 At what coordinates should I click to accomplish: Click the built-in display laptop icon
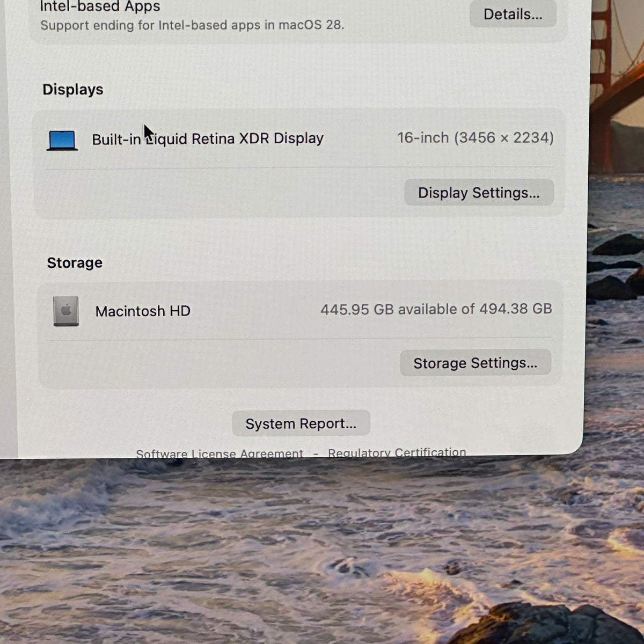tap(62, 141)
